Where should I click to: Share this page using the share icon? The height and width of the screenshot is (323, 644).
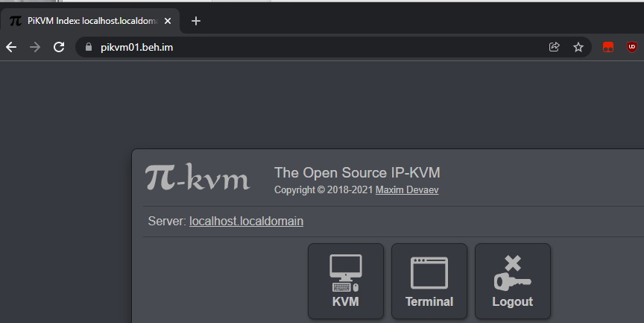554,47
